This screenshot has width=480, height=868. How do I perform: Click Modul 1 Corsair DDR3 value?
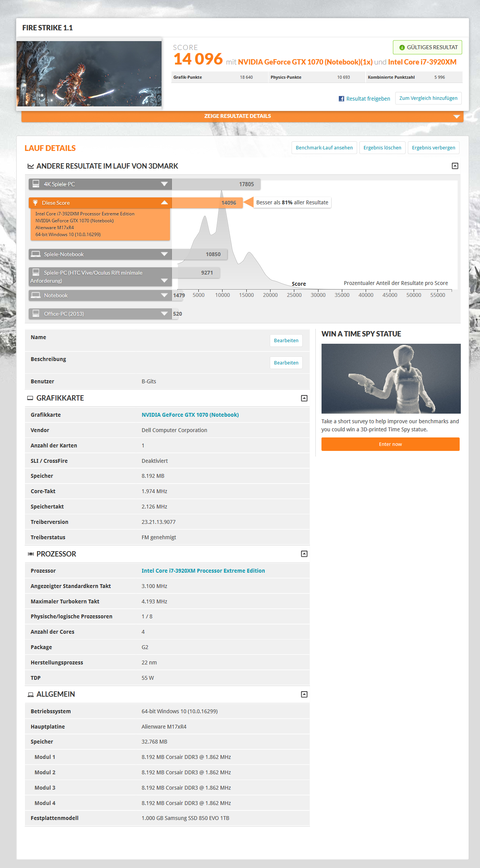(186, 757)
